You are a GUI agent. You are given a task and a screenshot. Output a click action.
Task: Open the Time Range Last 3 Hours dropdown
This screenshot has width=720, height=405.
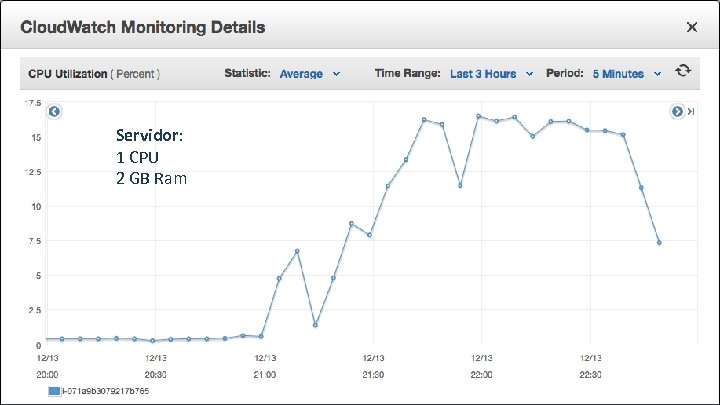[491, 73]
